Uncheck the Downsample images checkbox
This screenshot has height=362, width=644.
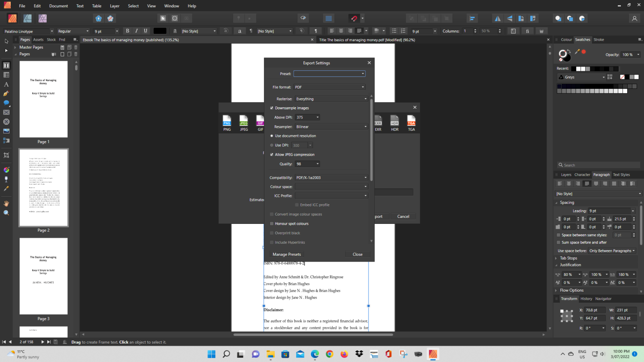click(271, 108)
